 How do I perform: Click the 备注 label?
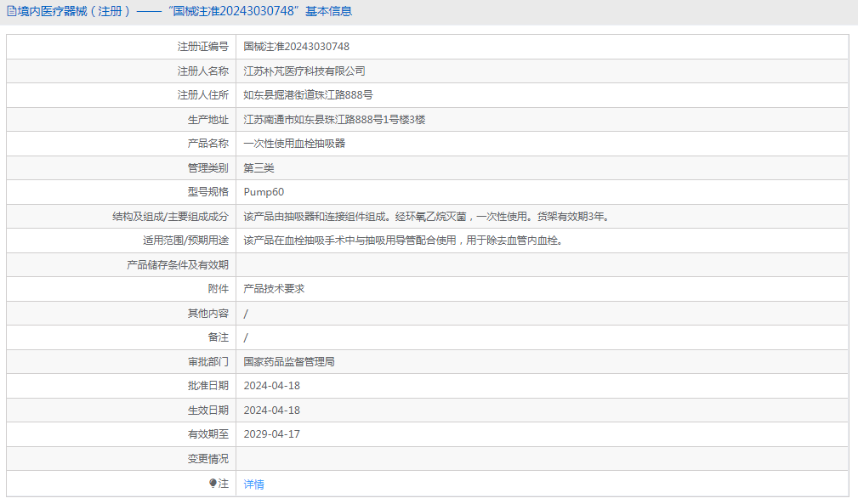coord(219,337)
